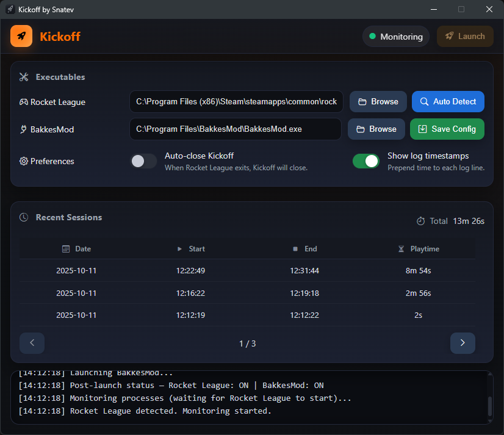The height and width of the screenshot is (435, 504).
Task: Click the calendar icon in Date header
Action: tap(66, 249)
